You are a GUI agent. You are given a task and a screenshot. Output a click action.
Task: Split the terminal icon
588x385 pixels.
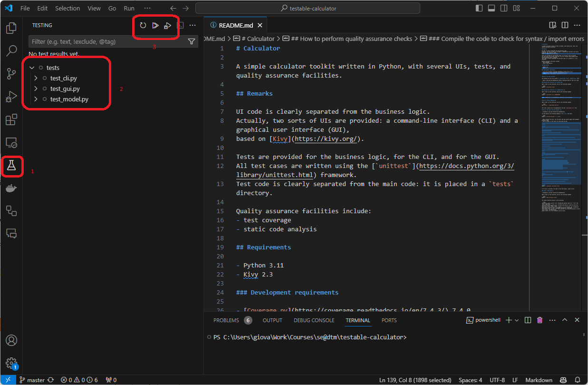pyautogui.click(x=528, y=320)
